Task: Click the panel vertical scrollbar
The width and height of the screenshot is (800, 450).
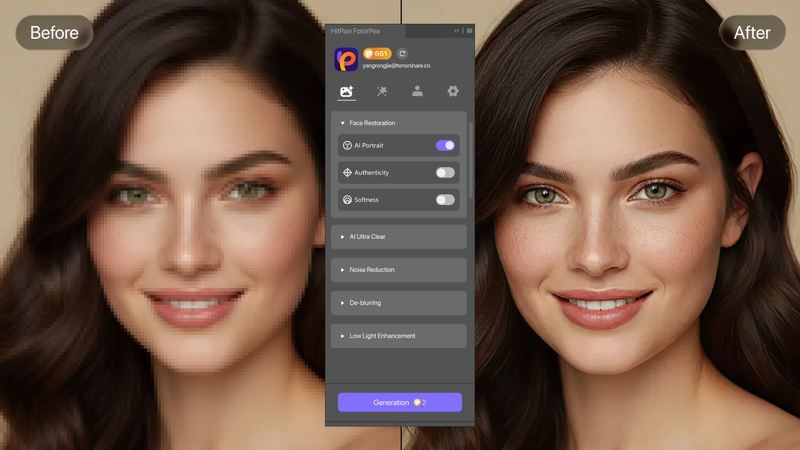Action: point(470,161)
